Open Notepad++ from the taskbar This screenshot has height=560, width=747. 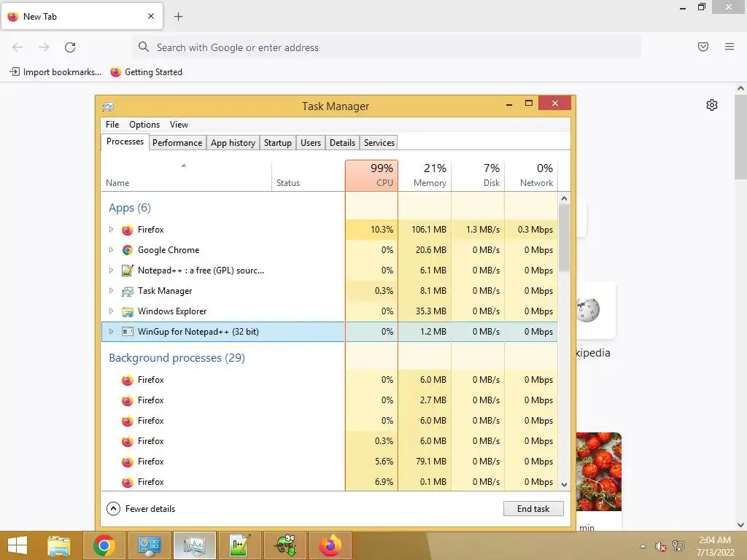(x=239, y=545)
